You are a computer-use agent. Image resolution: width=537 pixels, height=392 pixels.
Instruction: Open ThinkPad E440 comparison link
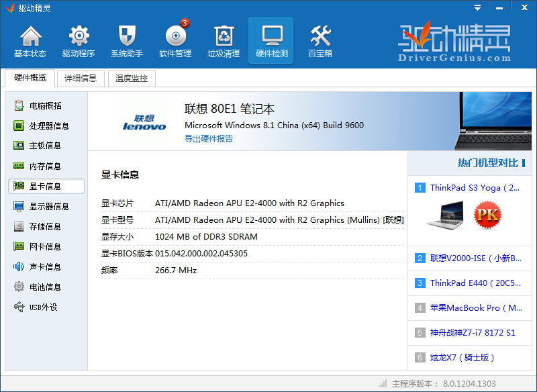click(475, 283)
